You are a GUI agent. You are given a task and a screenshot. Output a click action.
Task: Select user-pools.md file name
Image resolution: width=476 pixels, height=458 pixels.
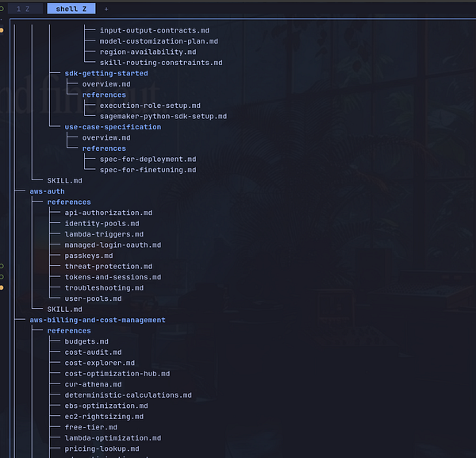point(93,298)
